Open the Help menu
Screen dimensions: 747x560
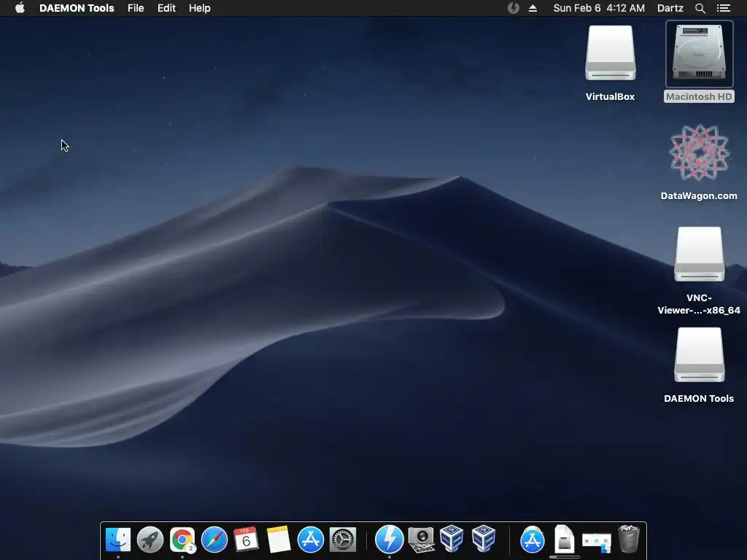coord(200,8)
